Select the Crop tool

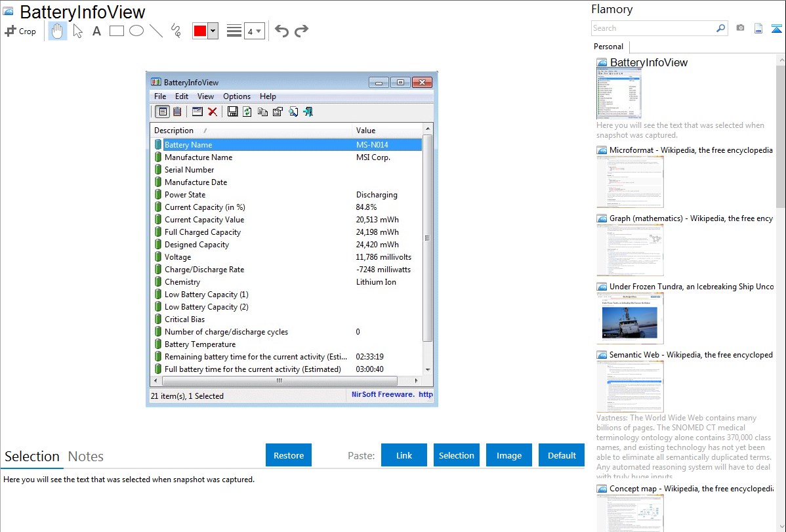point(20,31)
